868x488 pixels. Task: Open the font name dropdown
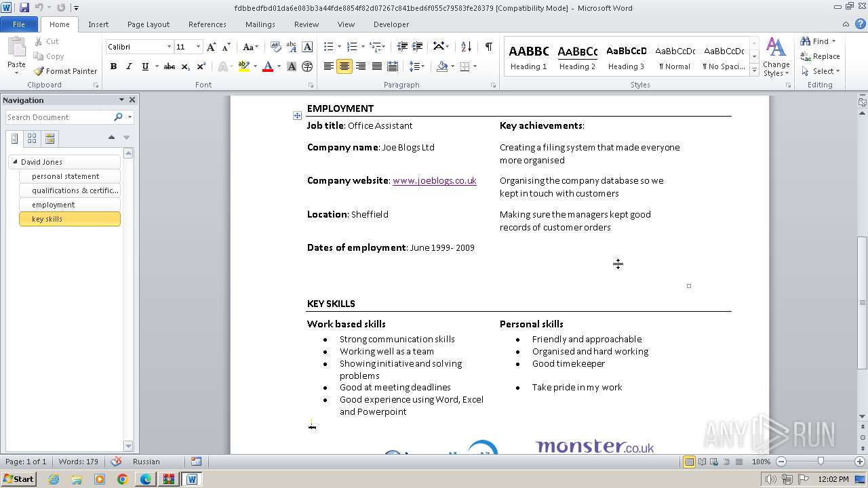point(169,47)
